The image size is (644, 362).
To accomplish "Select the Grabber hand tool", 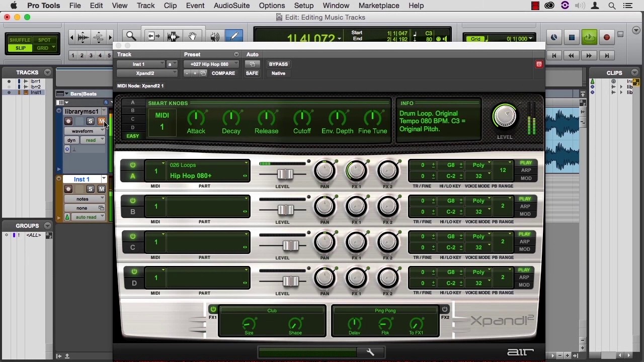I will (192, 36).
